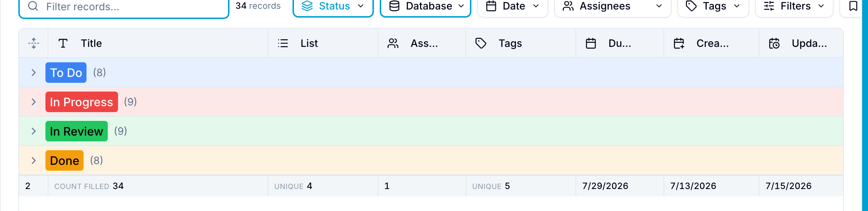
Task: Click the sliders icon in Filters button
Action: pyautogui.click(x=769, y=6)
